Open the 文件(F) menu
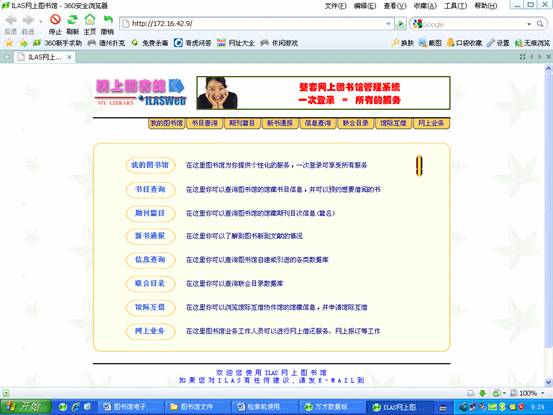The width and height of the screenshot is (553, 415). click(335, 6)
